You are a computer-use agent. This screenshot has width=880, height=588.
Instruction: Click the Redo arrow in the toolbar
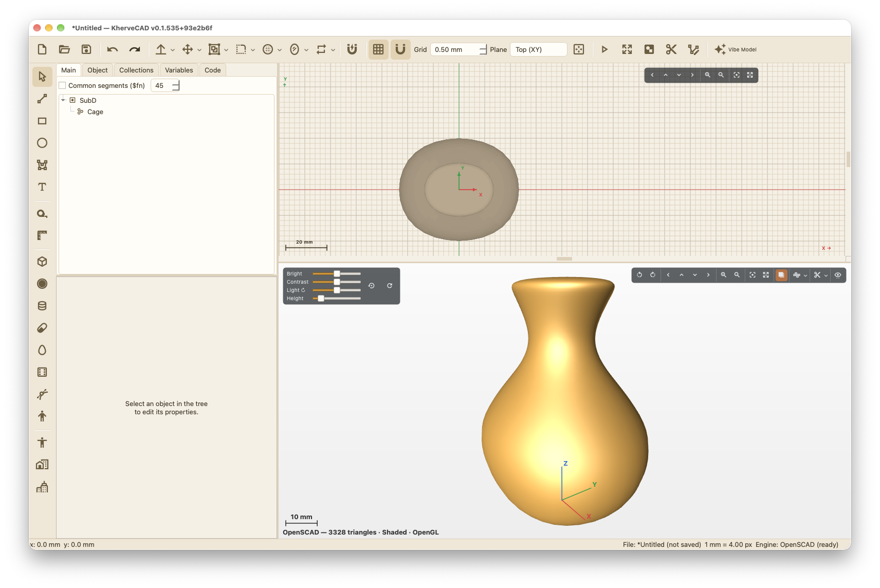click(135, 49)
